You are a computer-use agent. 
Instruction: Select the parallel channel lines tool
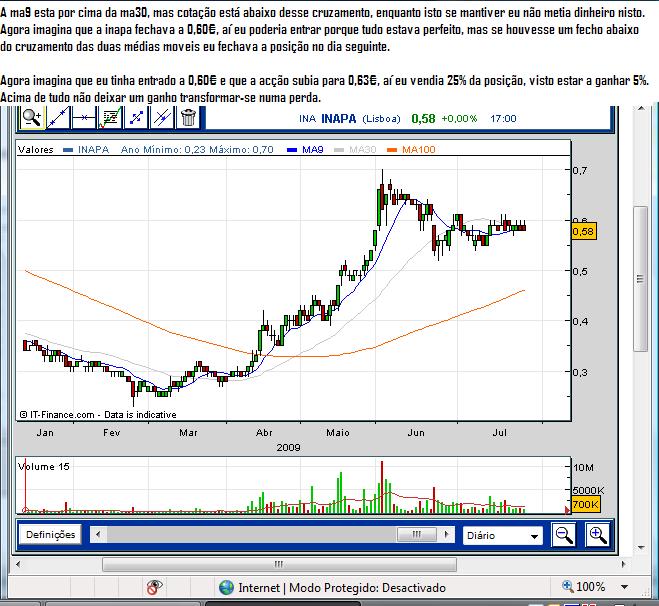(x=162, y=118)
